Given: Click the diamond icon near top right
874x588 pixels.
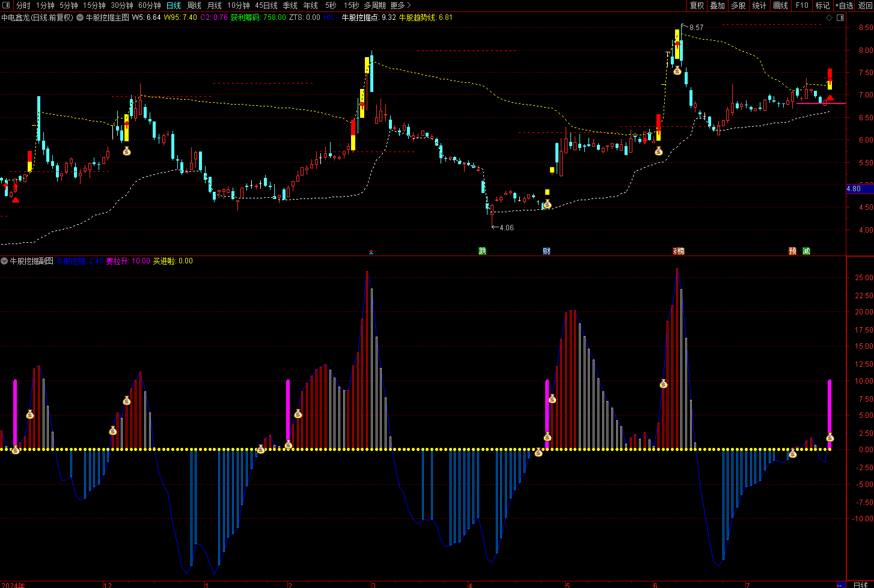Looking at the screenshot, I should [829, 17].
